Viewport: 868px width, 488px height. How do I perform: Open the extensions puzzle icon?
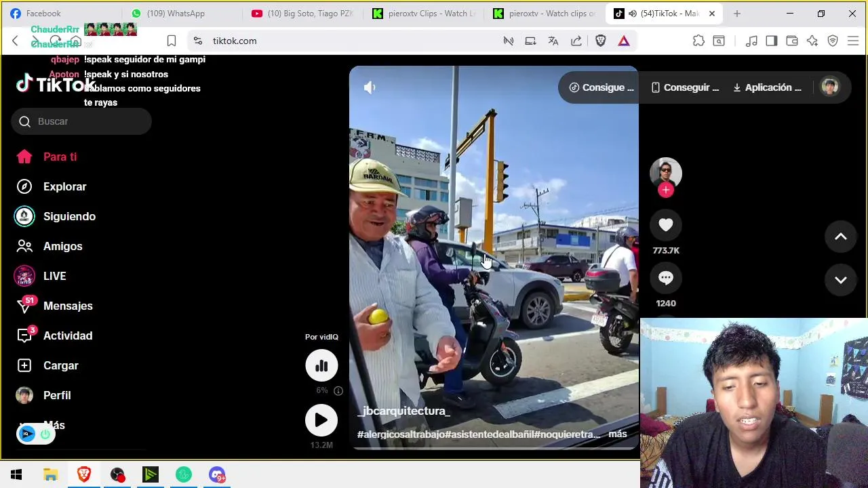pos(698,41)
